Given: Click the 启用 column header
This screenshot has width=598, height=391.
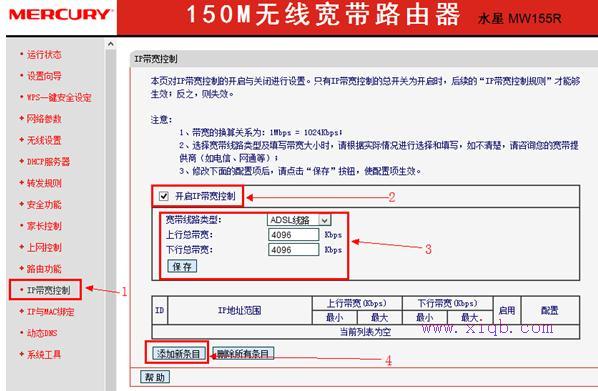Looking at the screenshot, I should 507,310.
